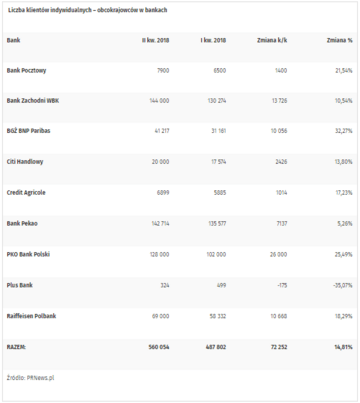360x403 pixels.
Task: Select the Raiffeisen Polbank row label
Action: pyautogui.click(x=31, y=316)
